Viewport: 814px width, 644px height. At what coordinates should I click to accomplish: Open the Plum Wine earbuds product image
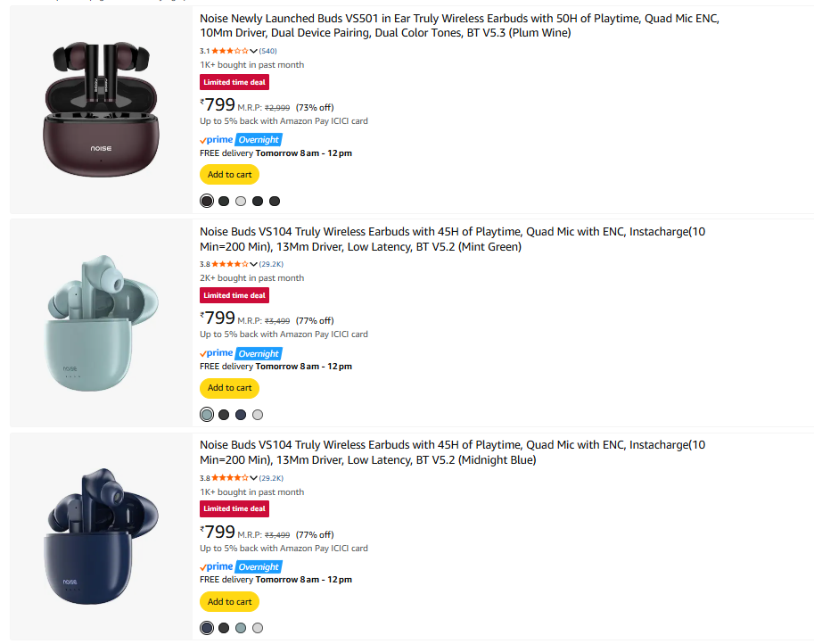(101, 110)
